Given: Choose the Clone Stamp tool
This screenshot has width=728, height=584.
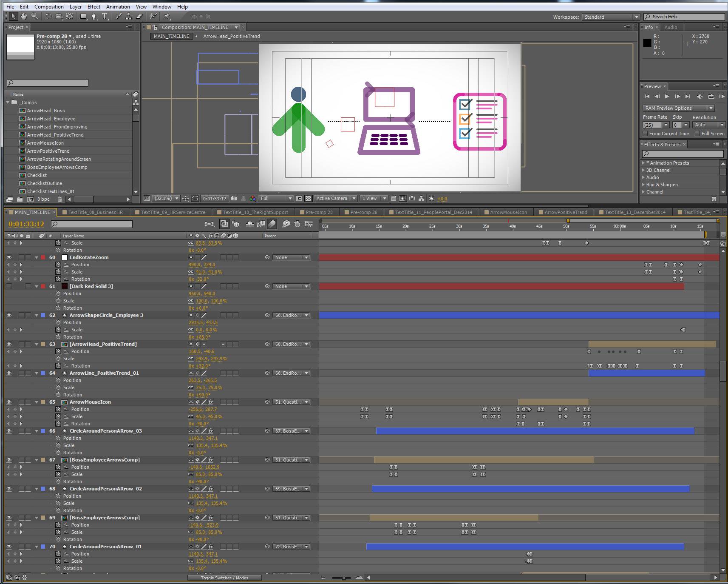Looking at the screenshot, I should (x=128, y=17).
